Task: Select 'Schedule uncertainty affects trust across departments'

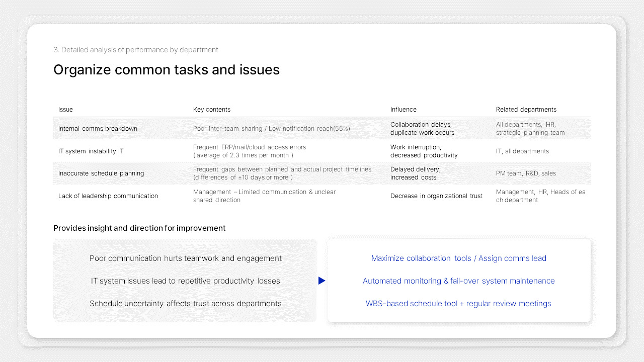Action: 185,303
